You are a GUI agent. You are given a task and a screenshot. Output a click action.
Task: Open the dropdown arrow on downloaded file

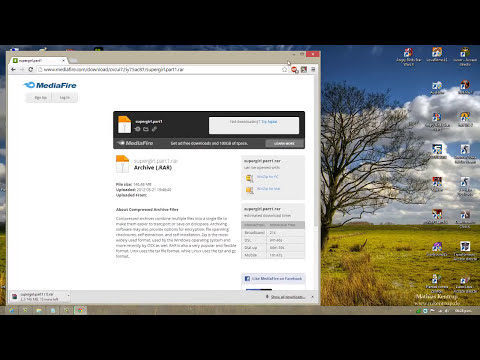[x=68, y=296]
